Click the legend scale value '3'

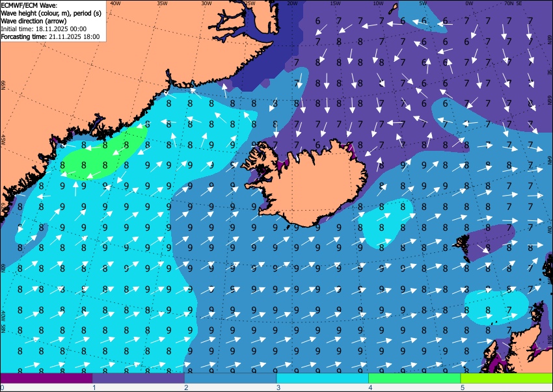click(278, 387)
